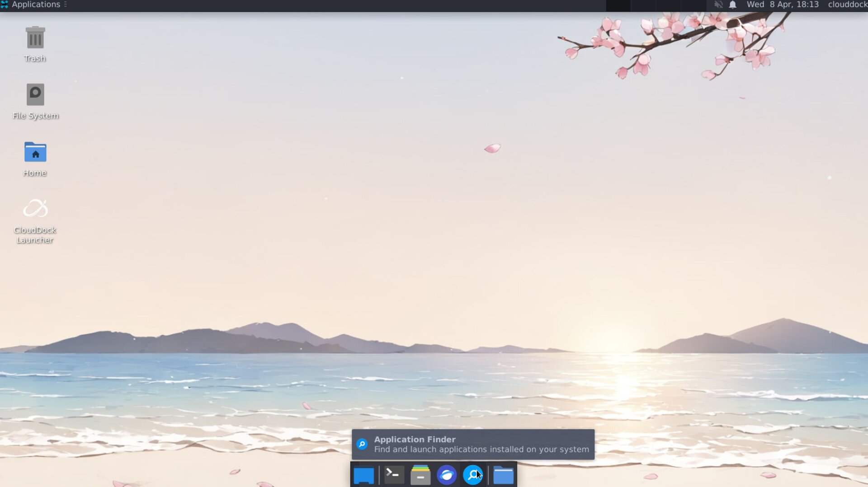This screenshot has height=487, width=868.
Task: Open notifications using the bell icon
Action: [x=733, y=5]
